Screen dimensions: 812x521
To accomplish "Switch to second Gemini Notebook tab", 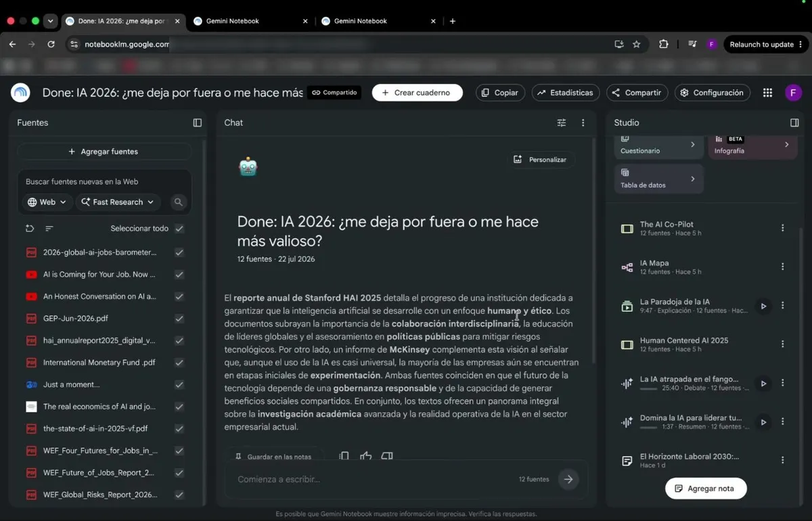I will pyautogui.click(x=250, y=21).
